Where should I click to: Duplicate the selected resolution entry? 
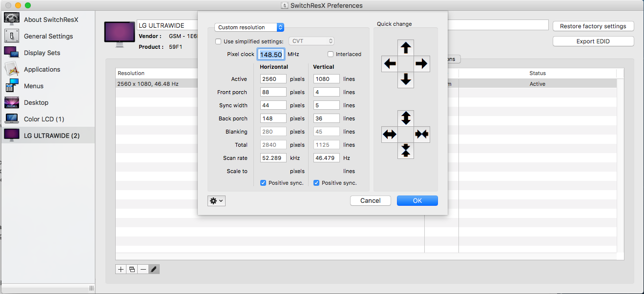(132, 269)
